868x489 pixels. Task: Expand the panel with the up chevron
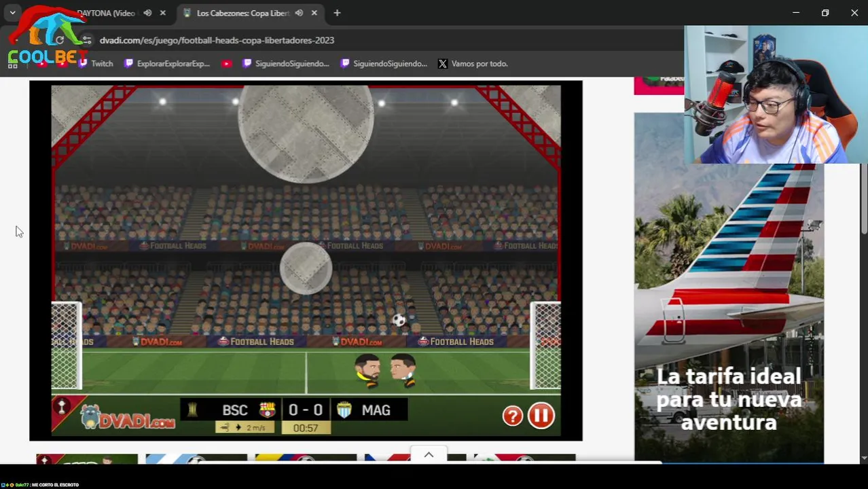coord(429,455)
